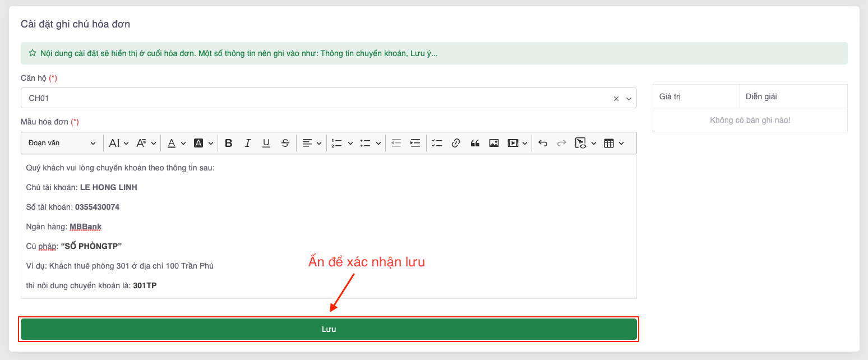Open the text alignment dropdown
The height and width of the screenshot is (360, 868).
coord(312,143)
